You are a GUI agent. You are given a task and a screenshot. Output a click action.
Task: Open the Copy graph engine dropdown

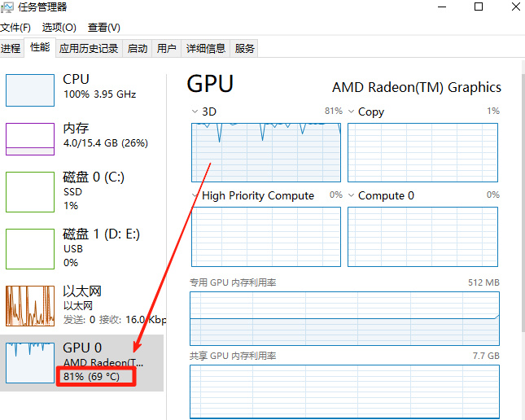pos(352,112)
